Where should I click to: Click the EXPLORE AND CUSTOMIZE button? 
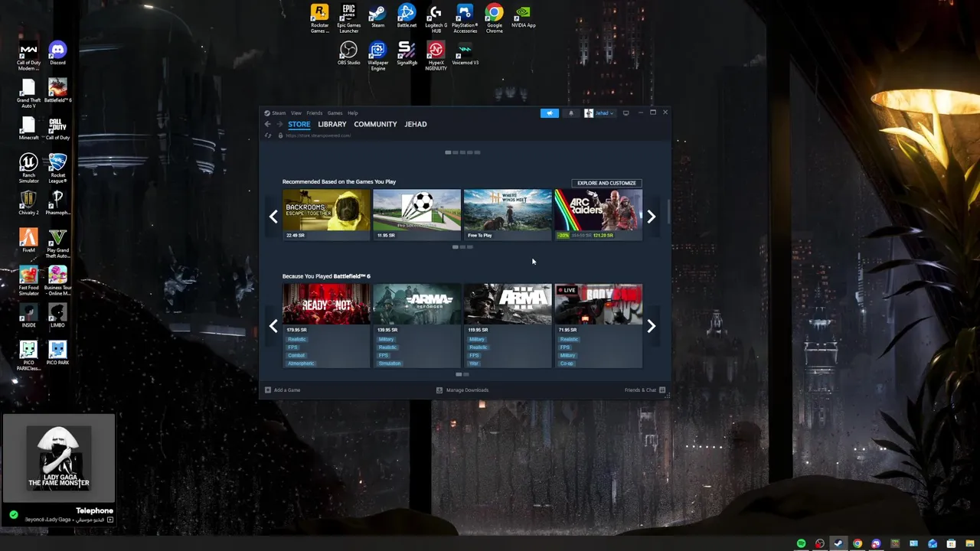pos(606,183)
